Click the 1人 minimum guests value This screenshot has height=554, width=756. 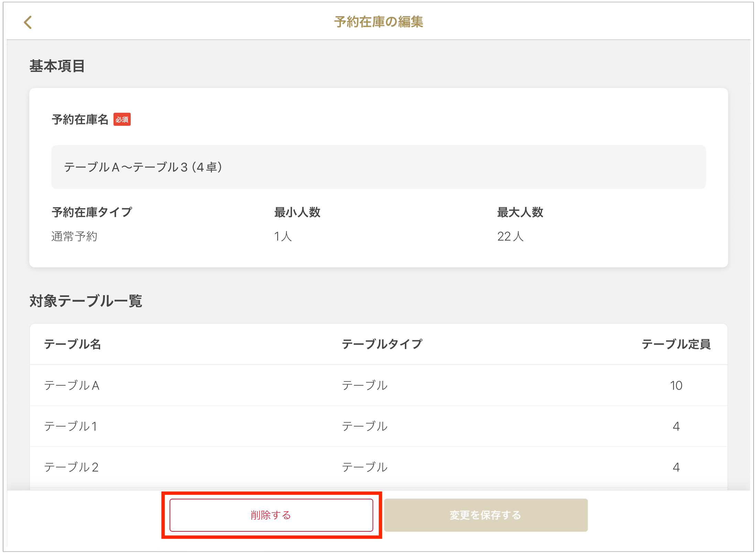(x=283, y=236)
